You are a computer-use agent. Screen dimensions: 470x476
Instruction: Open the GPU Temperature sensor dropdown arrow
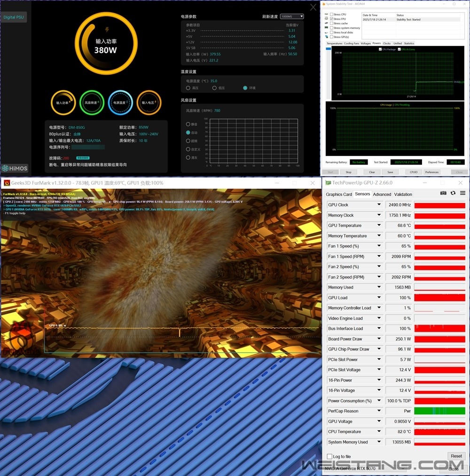point(379,225)
